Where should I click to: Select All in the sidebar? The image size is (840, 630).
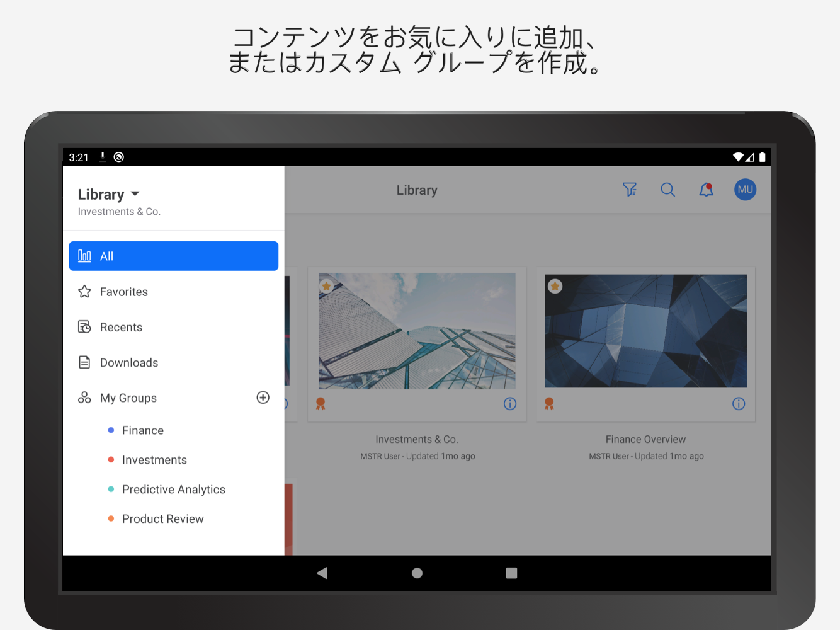(174, 256)
